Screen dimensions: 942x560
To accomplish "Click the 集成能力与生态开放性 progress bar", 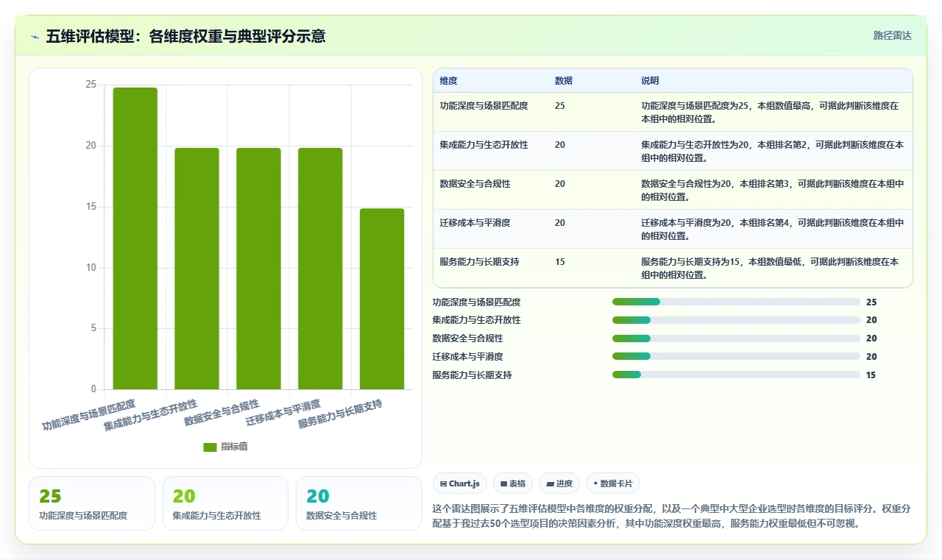I will [x=736, y=320].
